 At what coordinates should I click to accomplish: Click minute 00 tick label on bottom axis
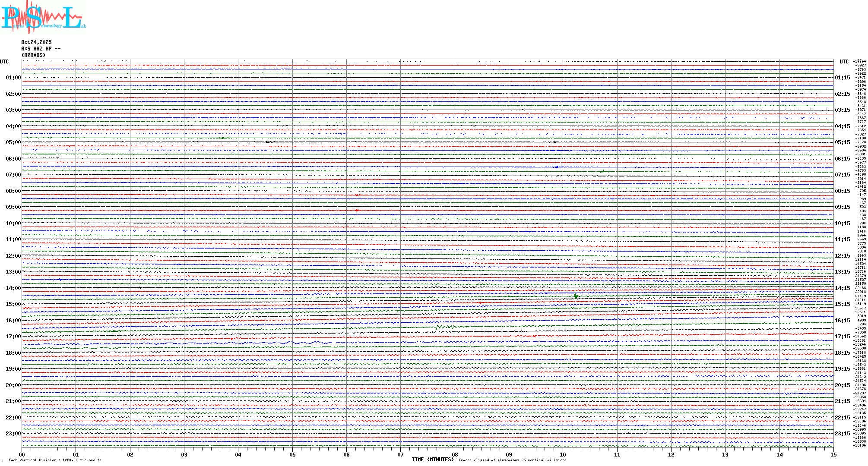point(22,455)
